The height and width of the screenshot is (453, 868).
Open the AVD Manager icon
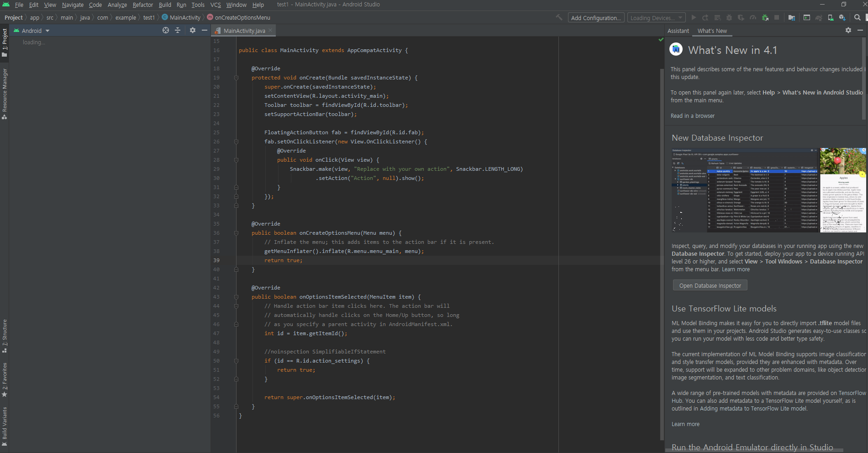(831, 17)
